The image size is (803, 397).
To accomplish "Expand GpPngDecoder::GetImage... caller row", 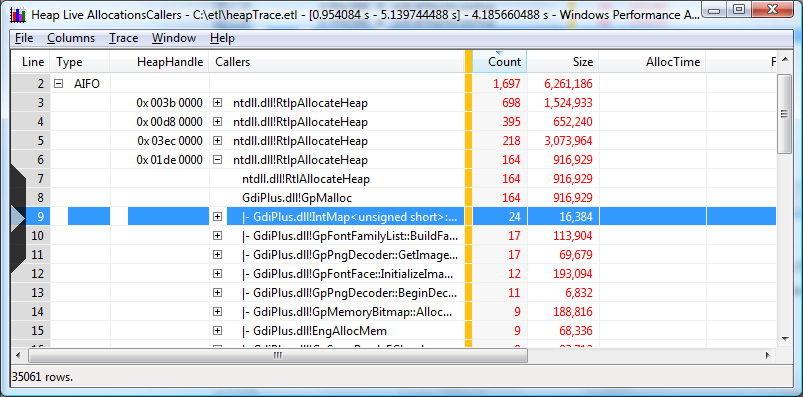I will click(218, 255).
